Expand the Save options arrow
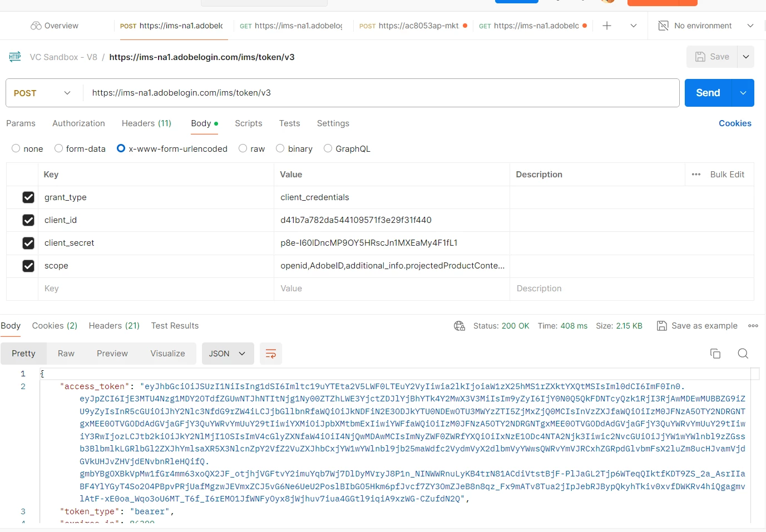The height and width of the screenshot is (532, 766). point(746,57)
